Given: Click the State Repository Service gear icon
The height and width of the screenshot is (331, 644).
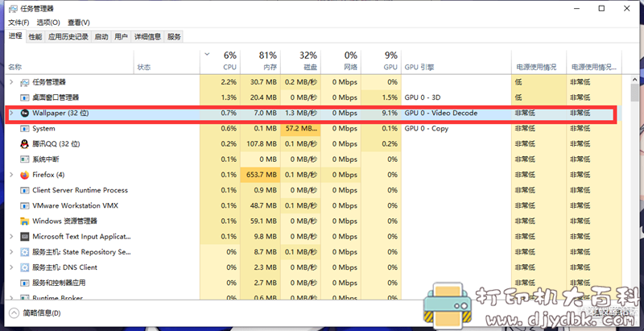Looking at the screenshot, I should 25,252.
